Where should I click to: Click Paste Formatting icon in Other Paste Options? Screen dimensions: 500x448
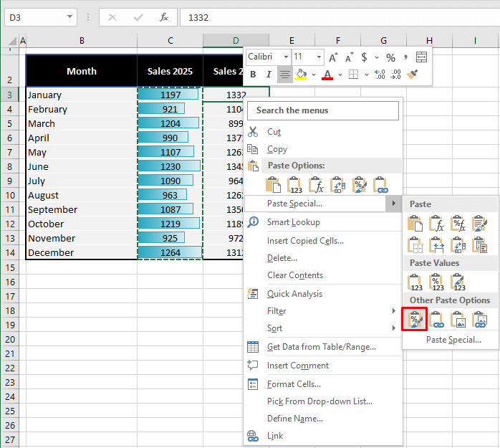point(415,319)
